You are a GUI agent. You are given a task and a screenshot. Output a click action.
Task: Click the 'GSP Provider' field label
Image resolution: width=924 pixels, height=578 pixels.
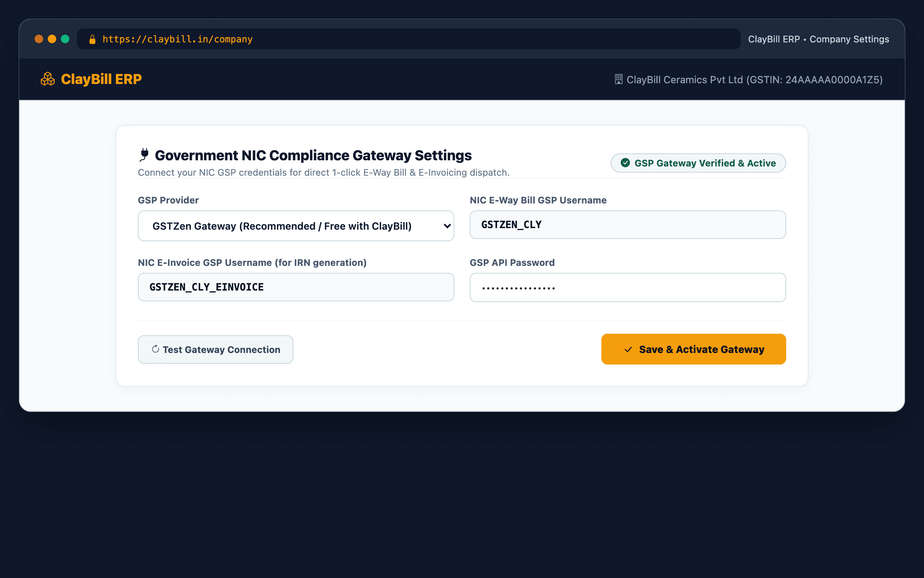168,200
